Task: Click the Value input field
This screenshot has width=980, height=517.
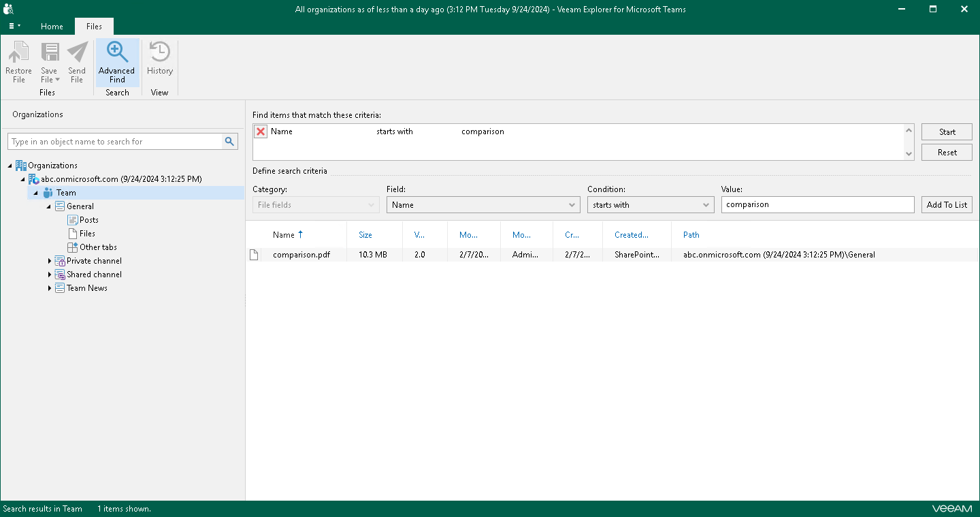Action: (817, 205)
